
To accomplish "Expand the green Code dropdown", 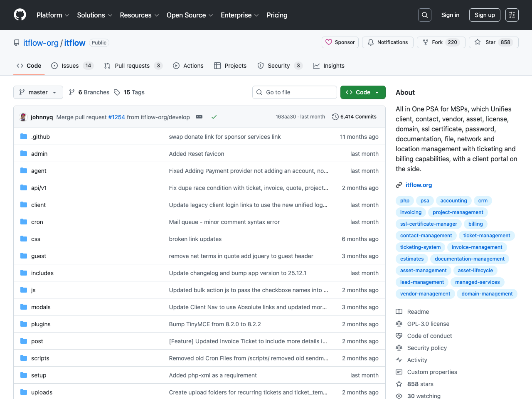I will pyautogui.click(x=362, y=92).
